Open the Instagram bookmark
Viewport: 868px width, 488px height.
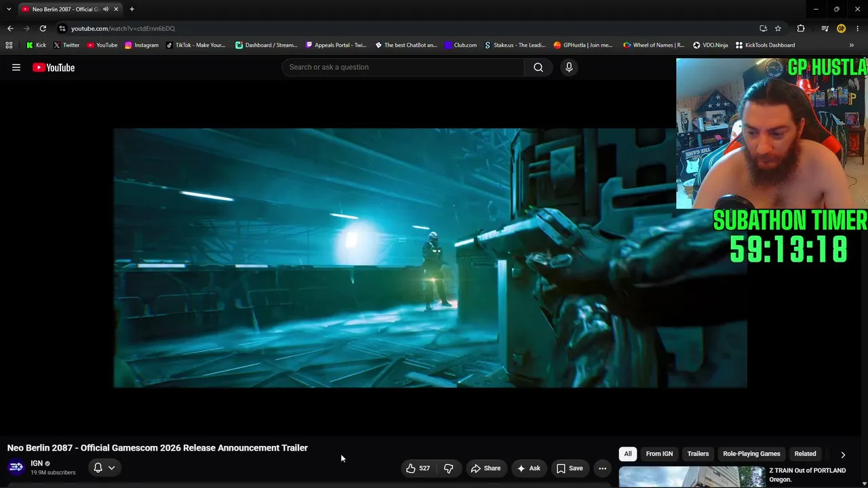click(x=141, y=45)
